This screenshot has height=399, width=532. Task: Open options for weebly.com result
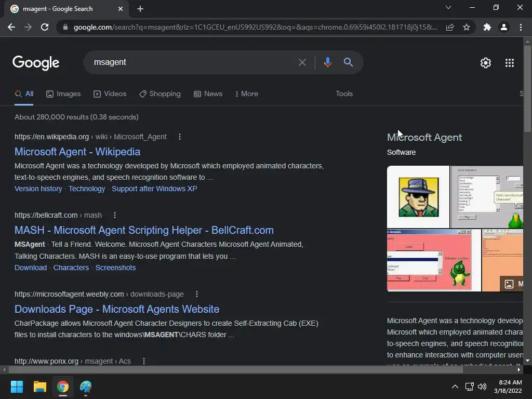197,294
